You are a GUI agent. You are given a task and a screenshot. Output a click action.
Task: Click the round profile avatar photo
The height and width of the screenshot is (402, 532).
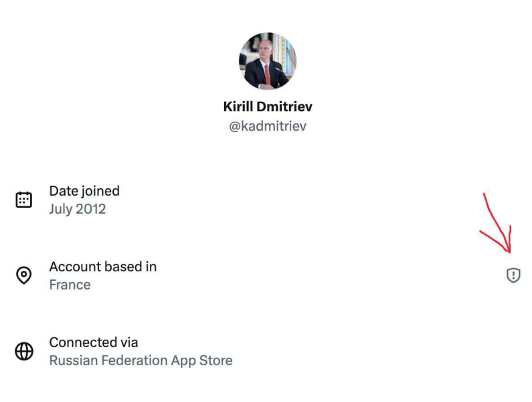(267, 61)
